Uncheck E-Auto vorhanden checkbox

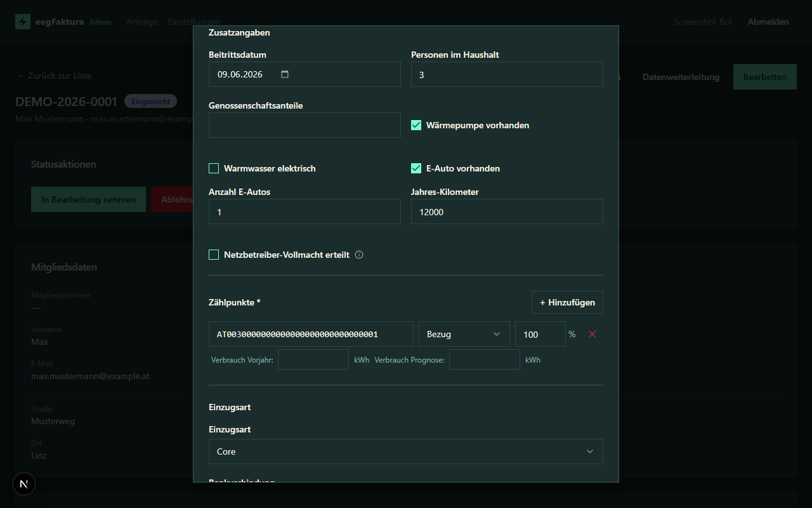tap(416, 168)
